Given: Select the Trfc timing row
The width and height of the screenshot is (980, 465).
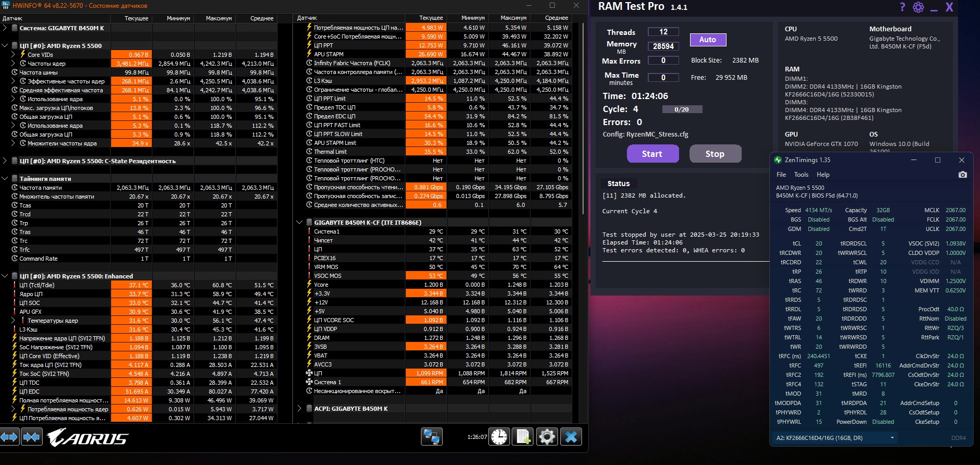Looking at the screenshot, I should 140,250.
